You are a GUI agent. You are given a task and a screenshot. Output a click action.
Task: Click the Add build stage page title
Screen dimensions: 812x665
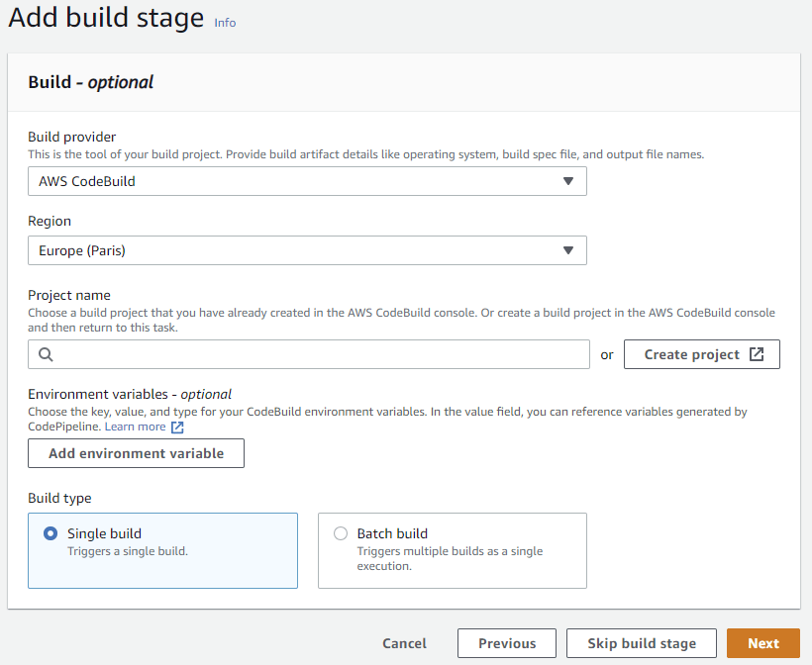click(106, 18)
